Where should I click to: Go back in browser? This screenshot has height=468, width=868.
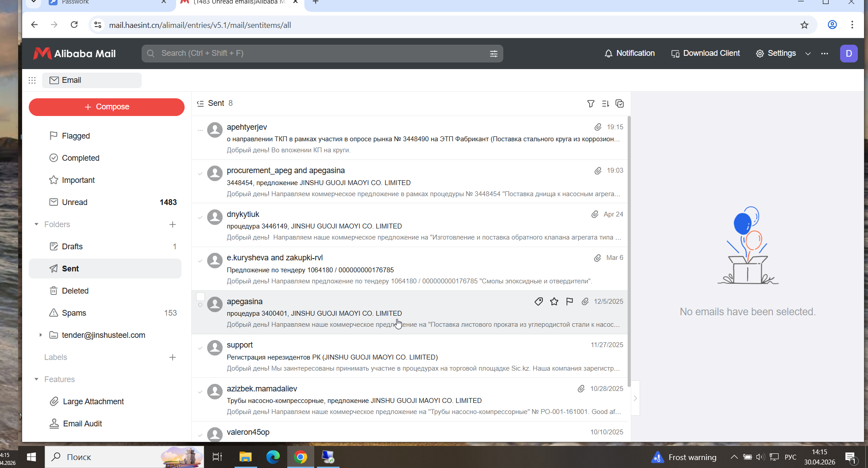point(35,25)
